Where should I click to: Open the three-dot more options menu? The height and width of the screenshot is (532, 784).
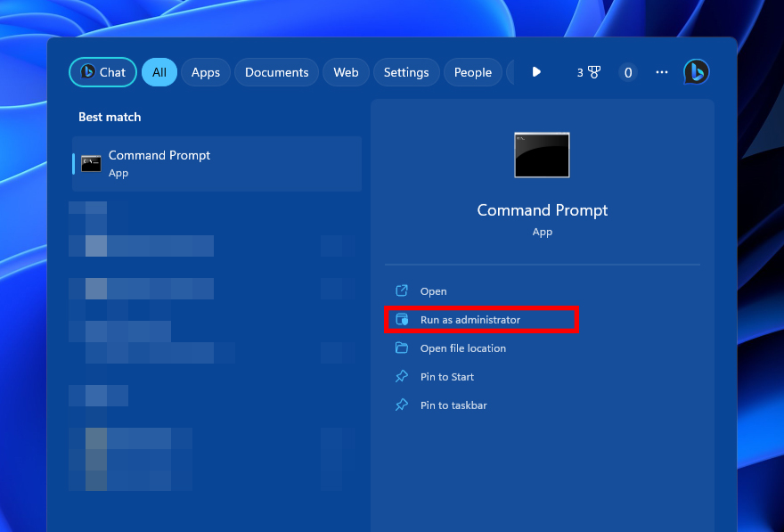pyautogui.click(x=661, y=72)
